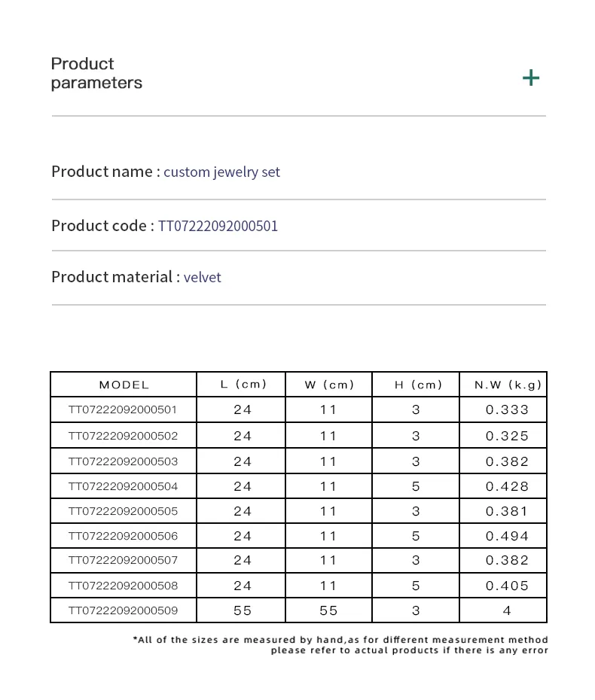Click the velvet material value
This screenshot has width=595, height=700.
[x=202, y=277]
